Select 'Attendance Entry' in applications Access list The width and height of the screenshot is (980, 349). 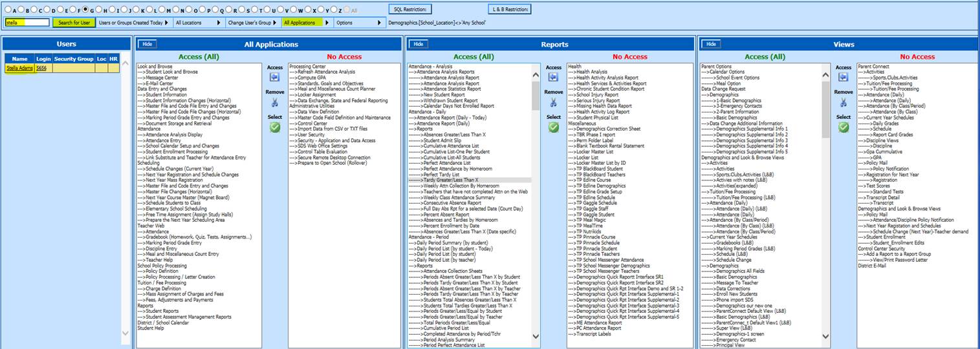(x=159, y=140)
